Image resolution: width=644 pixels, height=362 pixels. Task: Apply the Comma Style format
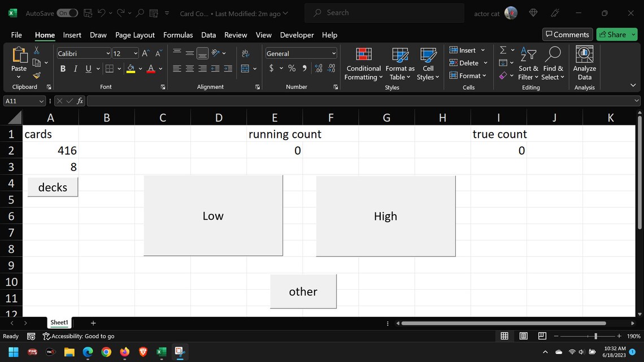(304, 68)
